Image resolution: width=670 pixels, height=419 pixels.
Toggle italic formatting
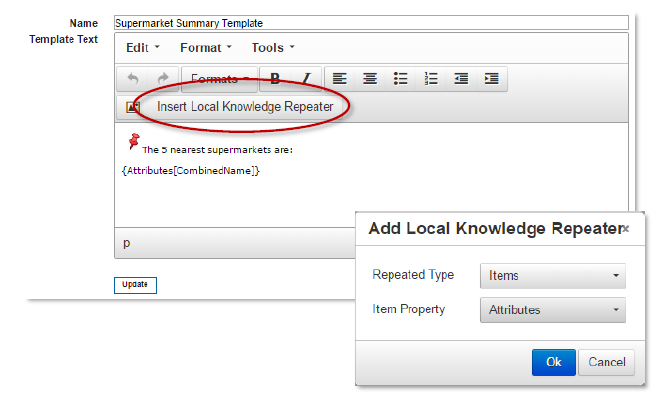tap(304, 79)
